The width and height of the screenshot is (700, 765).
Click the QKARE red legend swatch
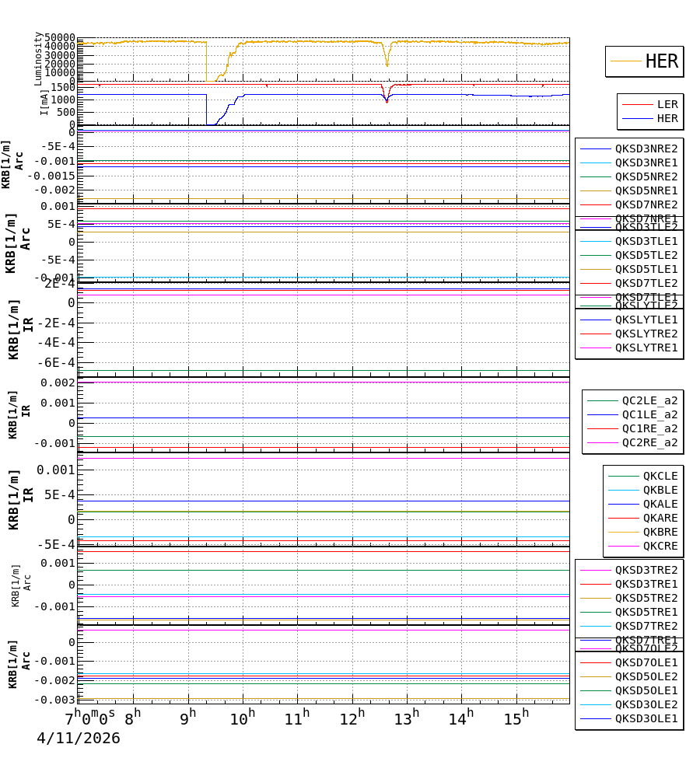click(623, 518)
